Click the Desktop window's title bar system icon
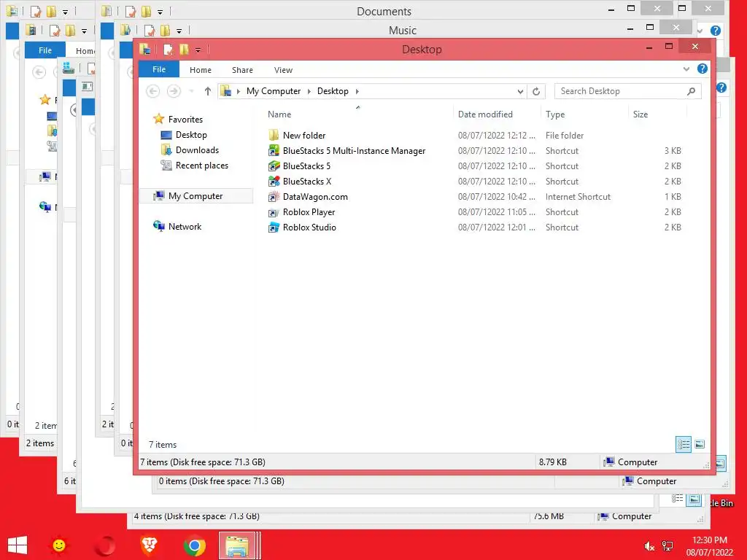Viewport: 747px width, 560px height. [145, 49]
